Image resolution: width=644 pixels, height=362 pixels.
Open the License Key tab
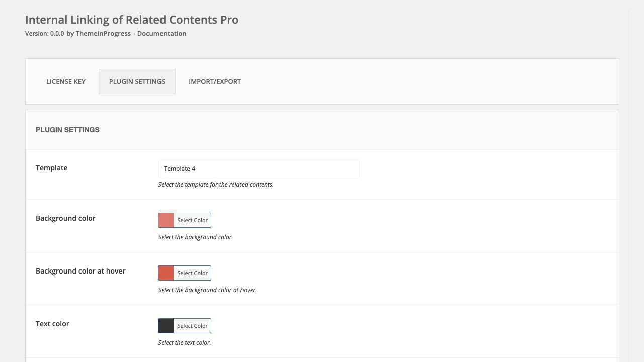coord(66,81)
